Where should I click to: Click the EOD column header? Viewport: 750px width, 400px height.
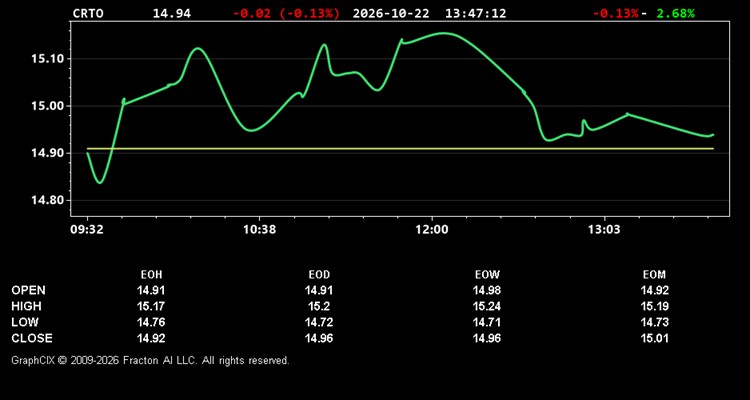coord(319,275)
